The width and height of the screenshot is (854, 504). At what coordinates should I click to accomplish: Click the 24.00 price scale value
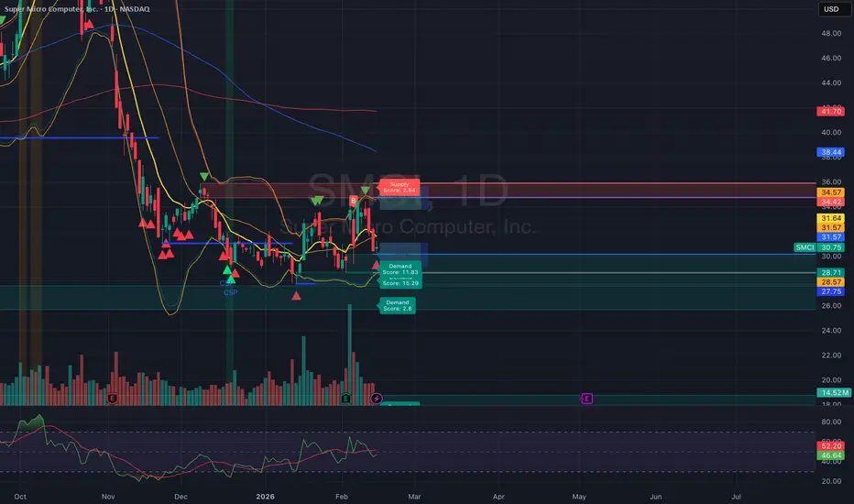coord(831,330)
